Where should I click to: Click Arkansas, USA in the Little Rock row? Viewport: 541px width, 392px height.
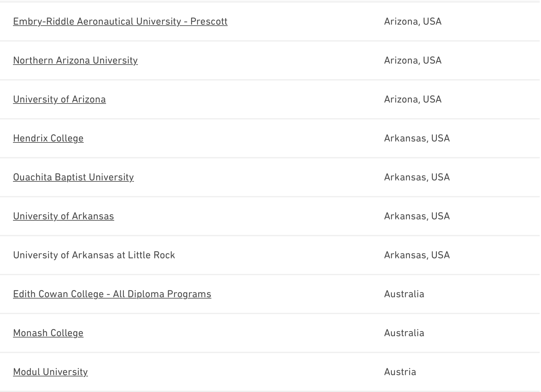(417, 255)
